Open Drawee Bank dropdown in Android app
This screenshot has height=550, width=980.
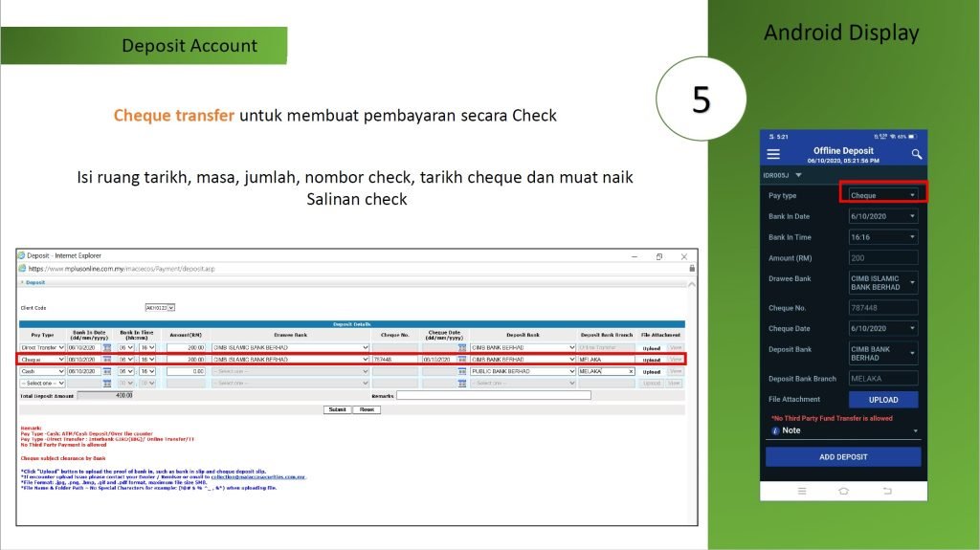883,282
